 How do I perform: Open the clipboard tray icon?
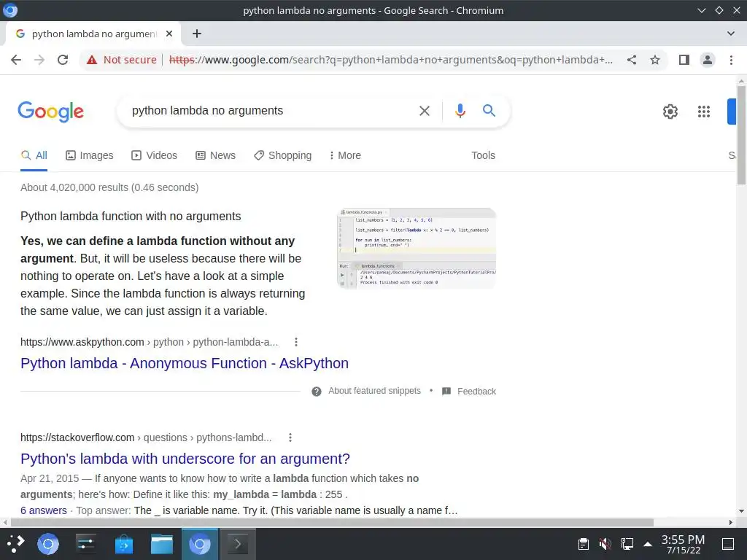click(x=583, y=544)
